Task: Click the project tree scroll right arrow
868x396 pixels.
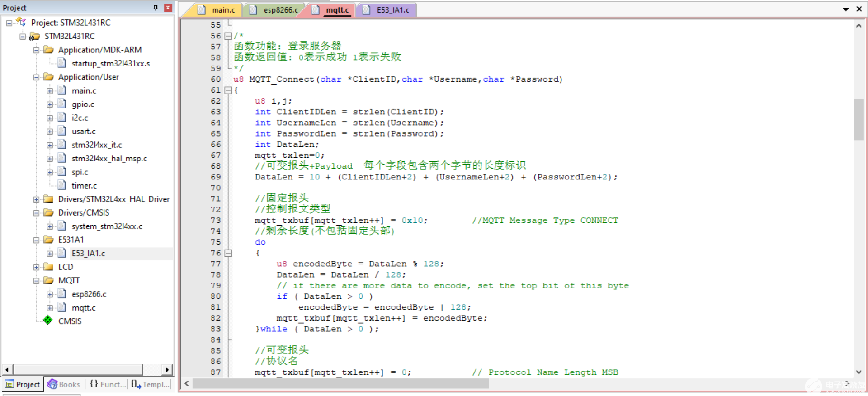Action: [x=167, y=370]
